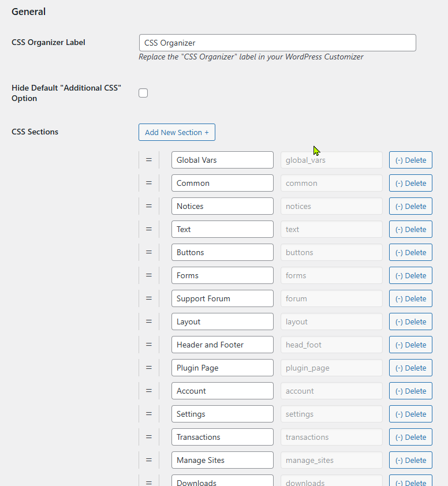The height and width of the screenshot is (486, 448).
Task: Click the drag handle for Layout
Action: (149, 321)
